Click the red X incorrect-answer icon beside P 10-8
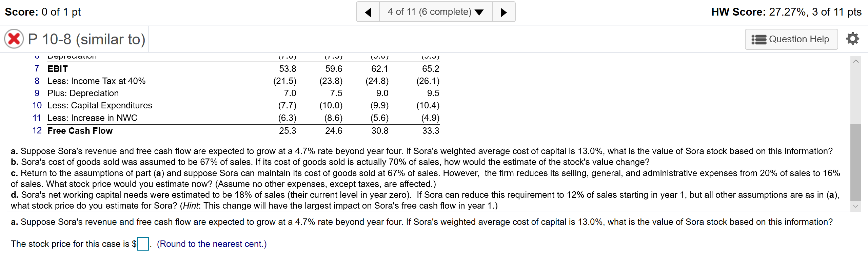Viewport: 868px width, 276px height. [x=13, y=39]
